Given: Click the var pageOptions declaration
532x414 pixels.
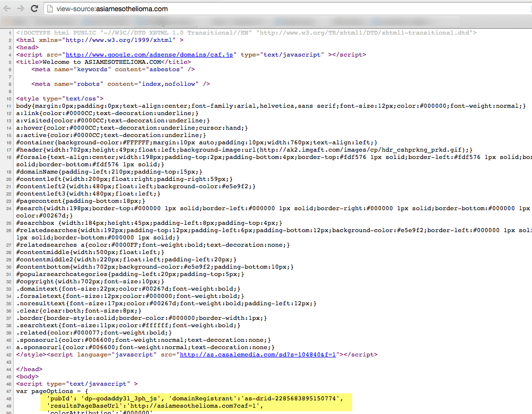Looking at the screenshot, I should click(x=49, y=391).
